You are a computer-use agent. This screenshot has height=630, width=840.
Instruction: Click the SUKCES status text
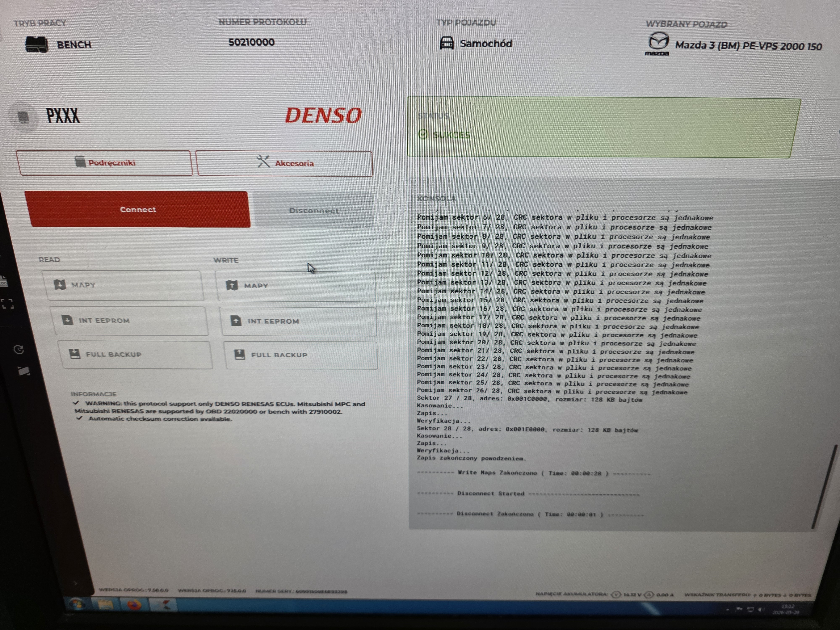click(x=451, y=135)
